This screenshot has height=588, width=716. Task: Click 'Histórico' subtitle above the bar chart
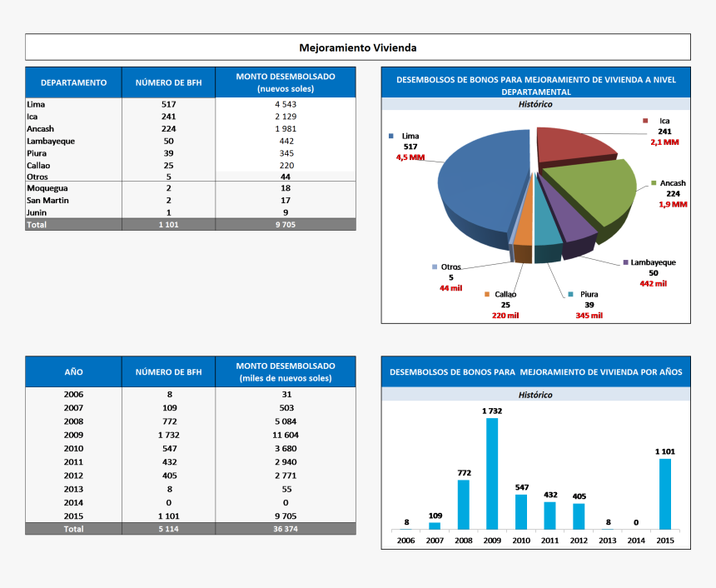(x=535, y=395)
